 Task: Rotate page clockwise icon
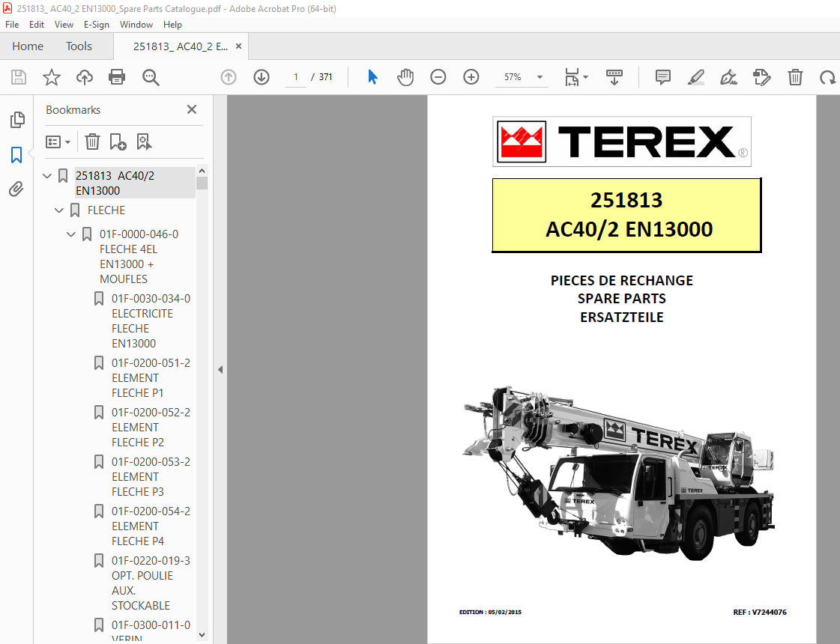(x=827, y=77)
